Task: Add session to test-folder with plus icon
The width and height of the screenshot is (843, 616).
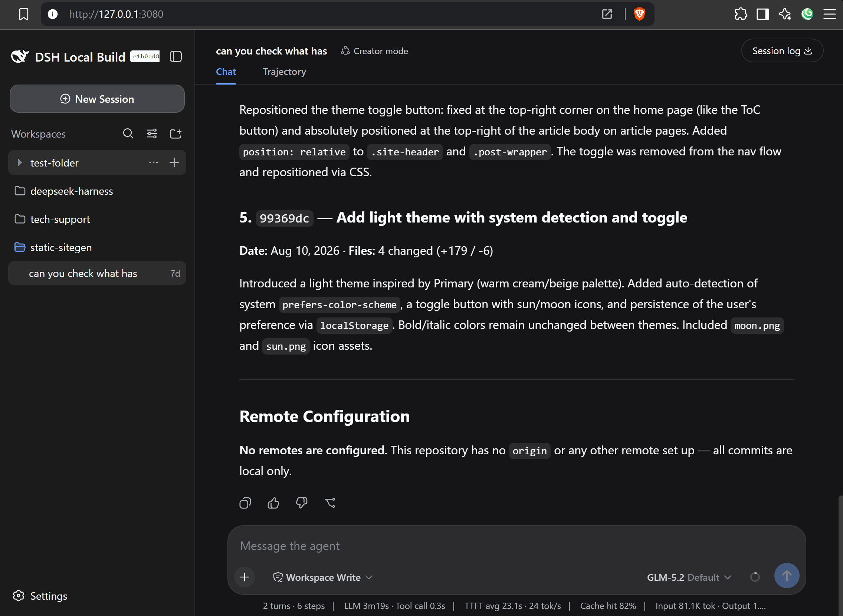Action: pos(174,162)
